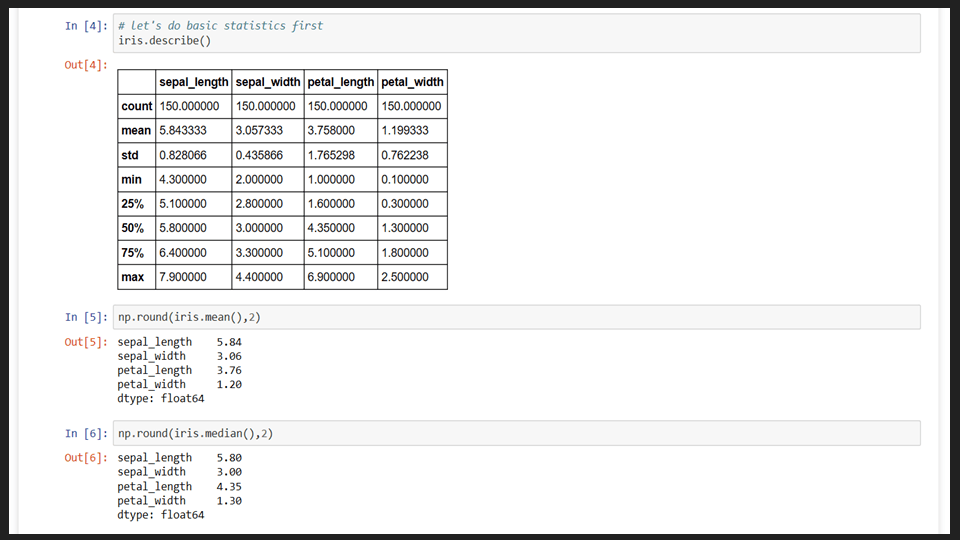Click the sepal_length column header
960x540 pixels.
click(193, 82)
